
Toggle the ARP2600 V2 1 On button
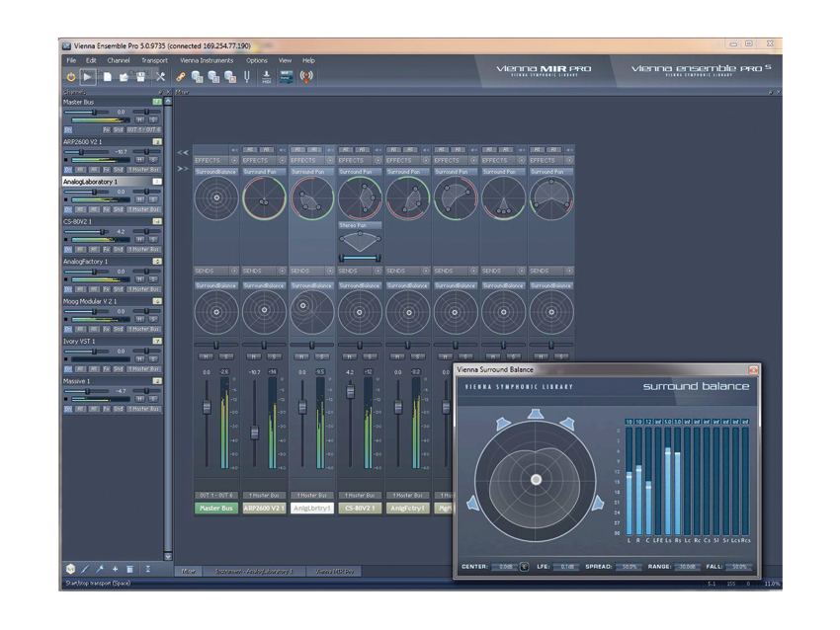[68, 170]
